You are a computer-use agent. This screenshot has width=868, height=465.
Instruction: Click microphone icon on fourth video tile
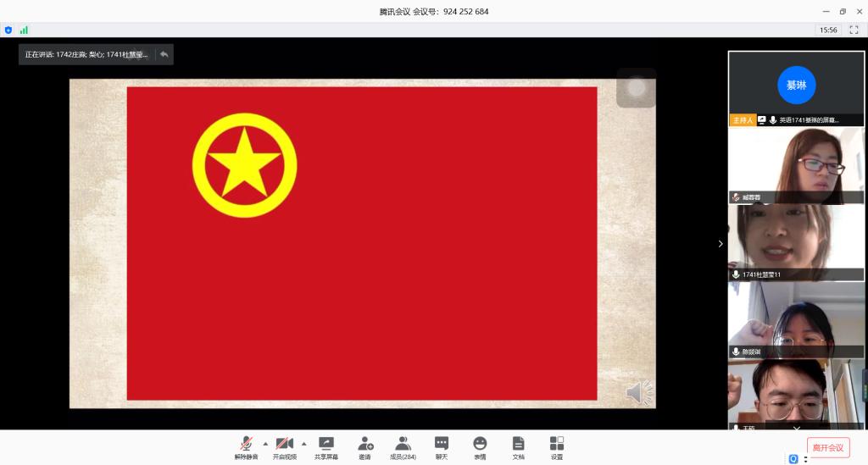[736, 352]
